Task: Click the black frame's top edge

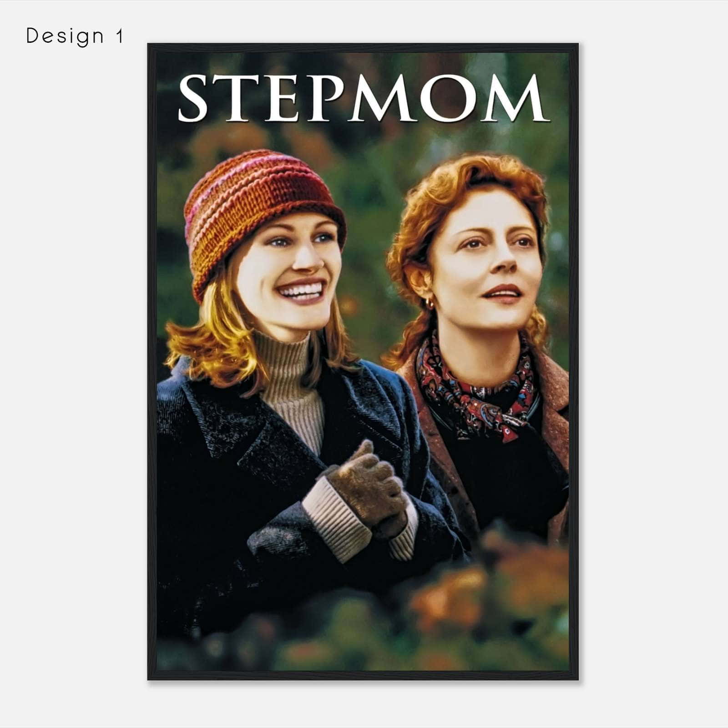Action: [x=363, y=48]
